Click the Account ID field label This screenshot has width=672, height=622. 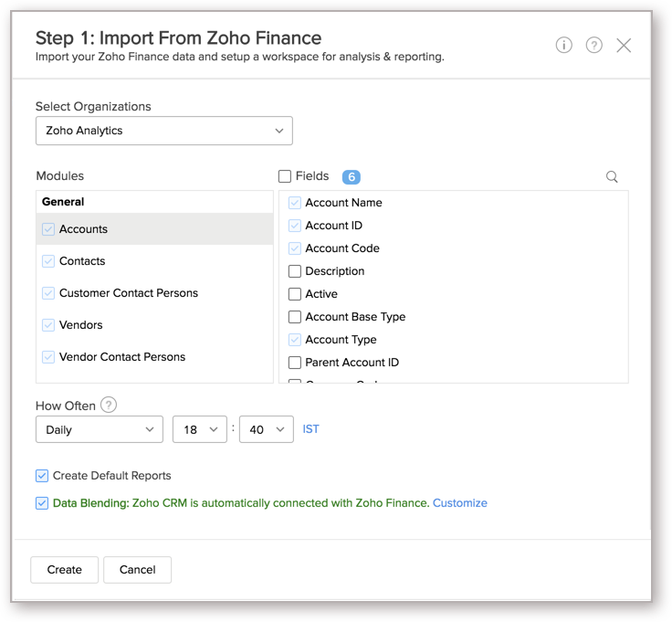click(x=334, y=226)
